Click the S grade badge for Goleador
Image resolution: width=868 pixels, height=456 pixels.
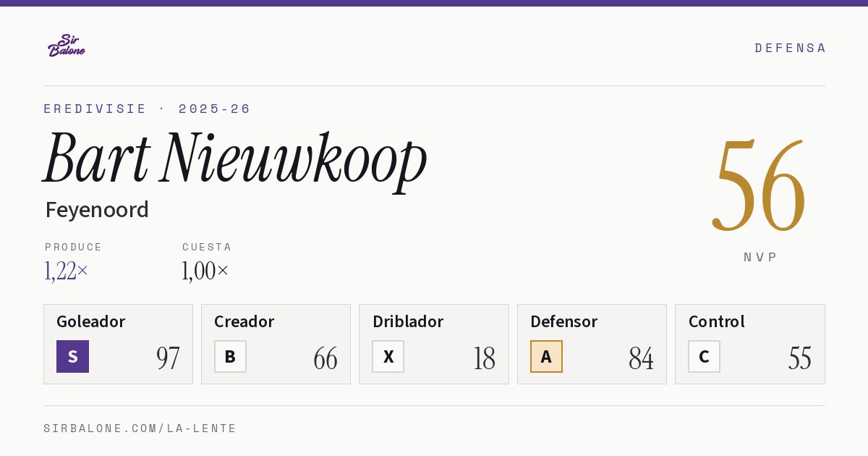tap(72, 356)
